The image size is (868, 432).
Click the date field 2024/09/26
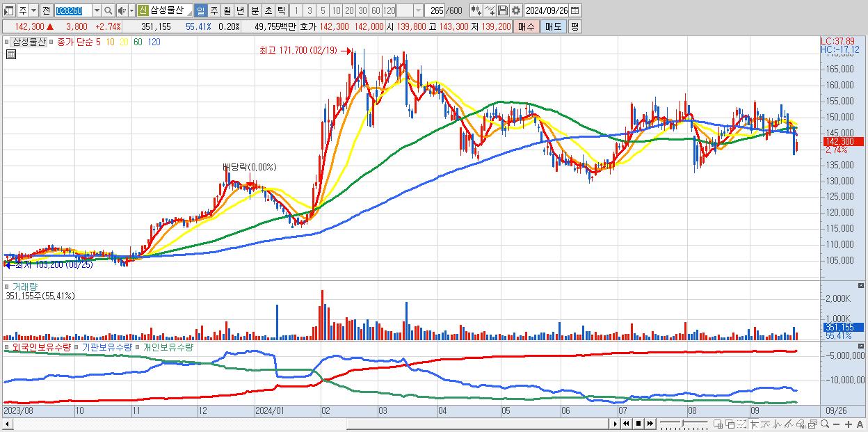click(x=547, y=10)
